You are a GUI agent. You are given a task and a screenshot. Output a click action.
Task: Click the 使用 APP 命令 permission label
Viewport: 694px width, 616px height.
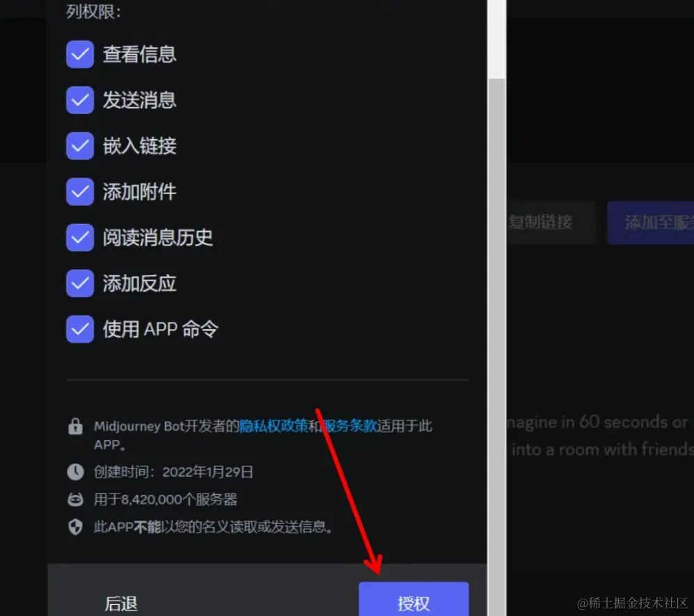point(161,329)
